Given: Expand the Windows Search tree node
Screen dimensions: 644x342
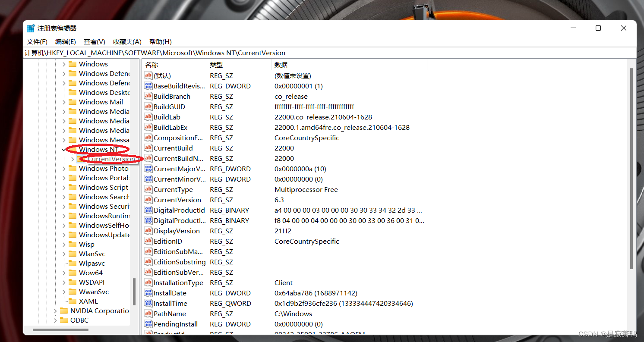Looking at the screenshot, I should click(64, 197).
